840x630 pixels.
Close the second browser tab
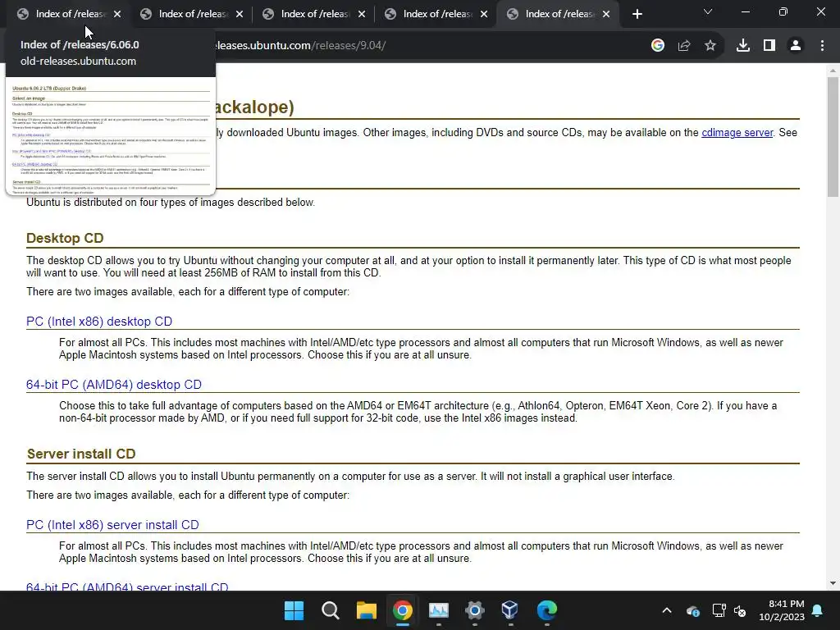click(240, 14)
